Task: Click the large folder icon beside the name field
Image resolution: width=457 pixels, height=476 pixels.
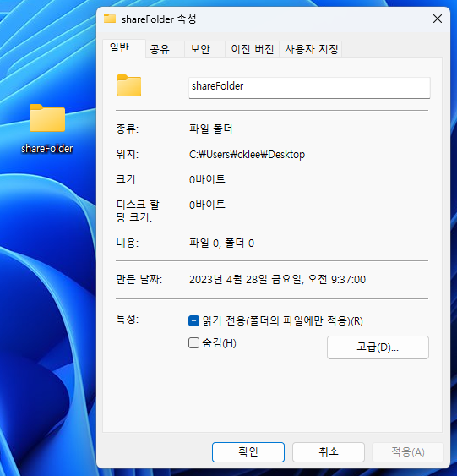Action: [x=129, y=85]
